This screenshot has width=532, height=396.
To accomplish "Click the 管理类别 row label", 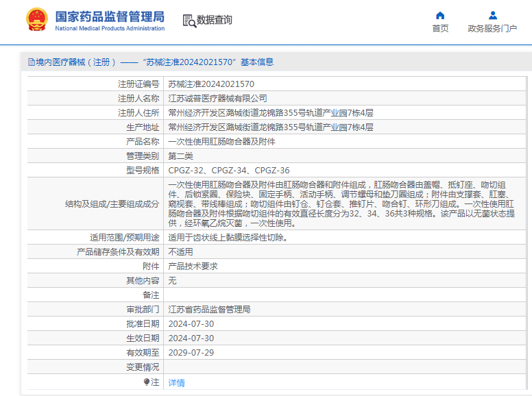I will pos(143,156).
